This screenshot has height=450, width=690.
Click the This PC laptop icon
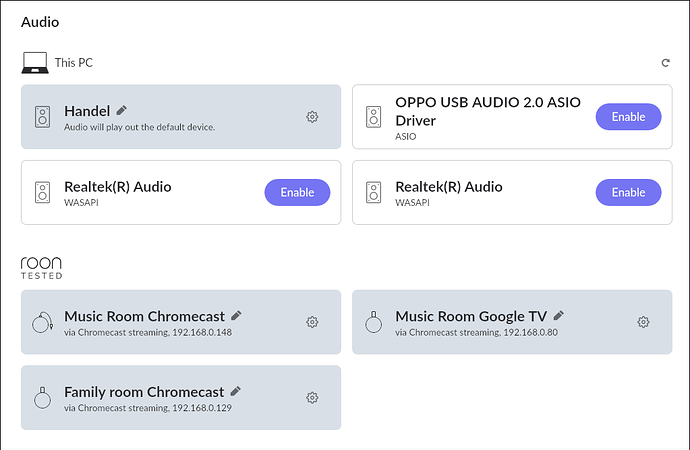tap(35, 62)
